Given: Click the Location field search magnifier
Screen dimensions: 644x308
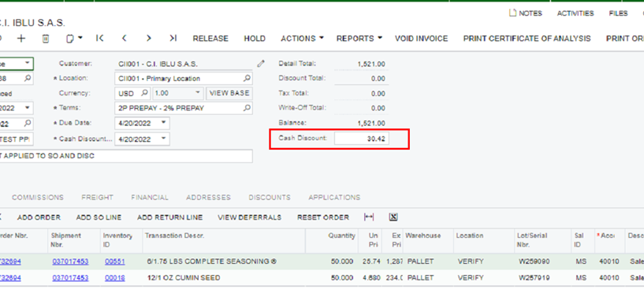Looking at the screenshot, I should pyautogui.click(x=247, y=78).
